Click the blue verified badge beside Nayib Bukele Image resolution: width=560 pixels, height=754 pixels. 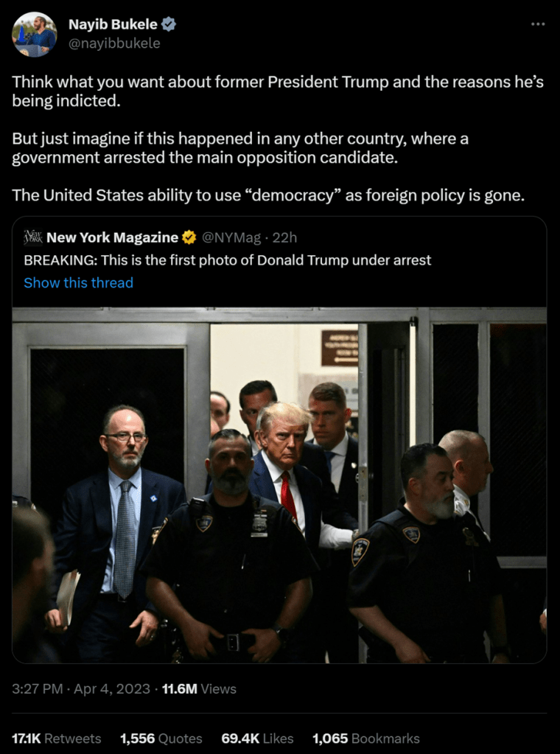click(168, 24)
